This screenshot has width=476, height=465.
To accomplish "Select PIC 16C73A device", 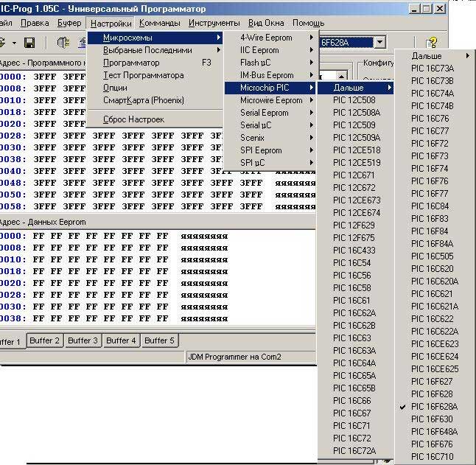I will [x=435, y=69].
